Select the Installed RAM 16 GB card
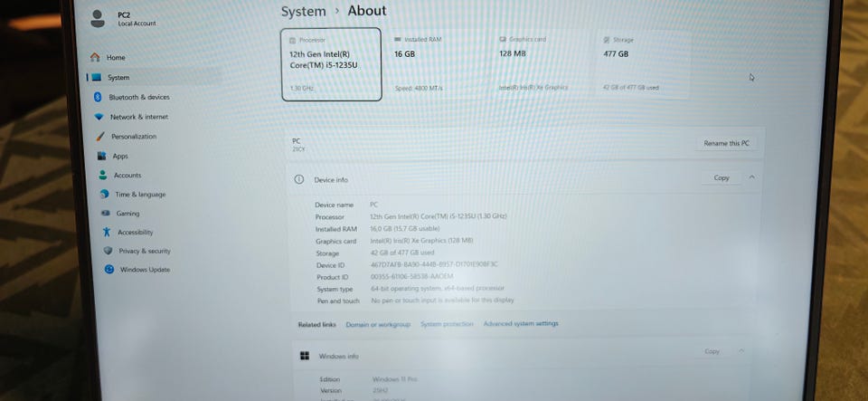868x401 pixels. 438,64
